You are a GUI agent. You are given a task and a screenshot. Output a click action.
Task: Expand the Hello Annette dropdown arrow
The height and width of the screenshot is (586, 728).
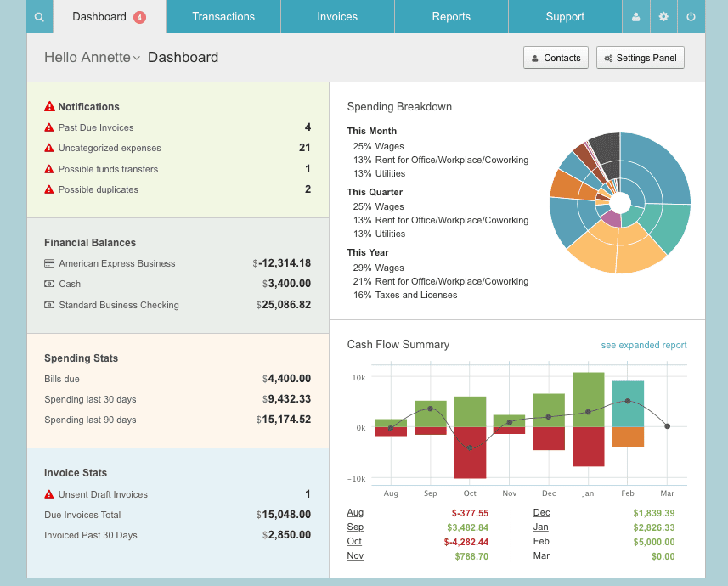tap(137, 58)
